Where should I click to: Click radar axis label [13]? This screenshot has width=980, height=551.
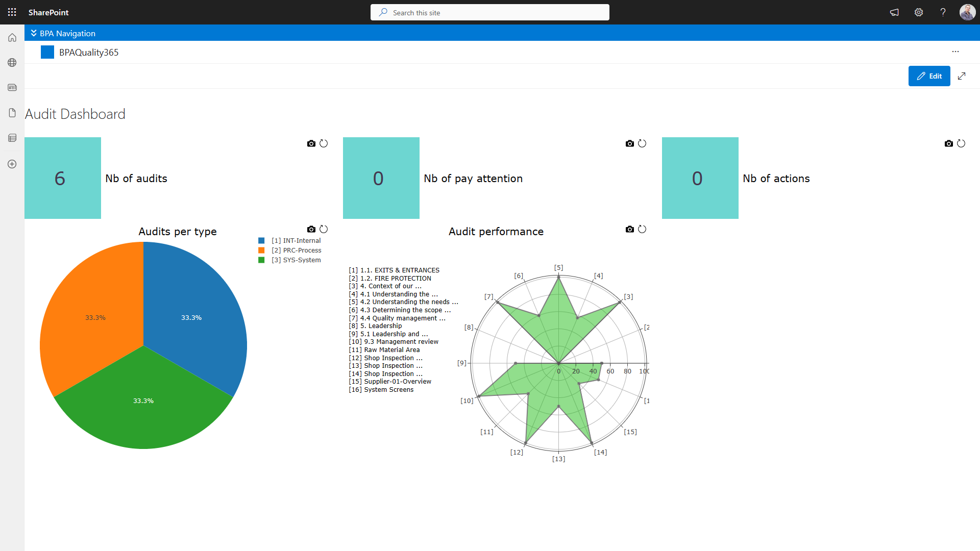(x=559, y=459)
